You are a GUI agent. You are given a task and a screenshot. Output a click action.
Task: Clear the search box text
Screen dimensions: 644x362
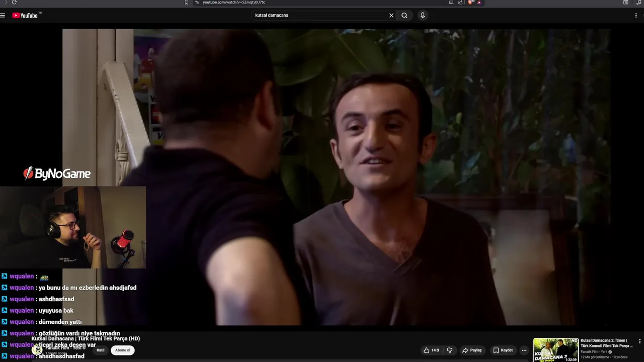[x=391, y=16]
